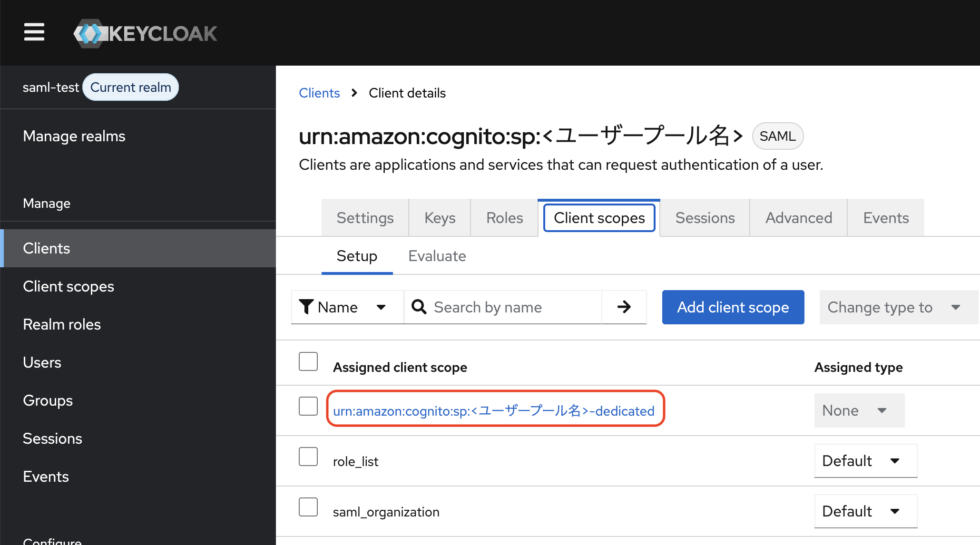This screenshot has width=980, height=545.
Task: Check the role_list row checkbox
Action: tap(308, 457)
